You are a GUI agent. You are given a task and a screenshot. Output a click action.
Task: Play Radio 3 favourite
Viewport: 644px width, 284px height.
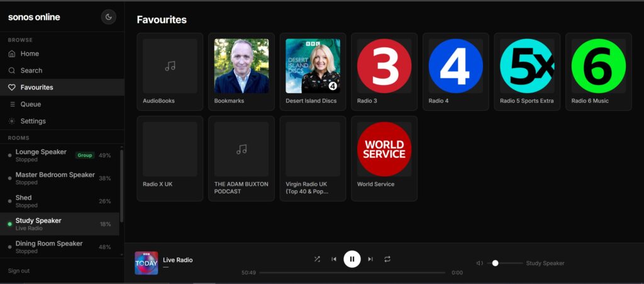[x=384, y=66]
